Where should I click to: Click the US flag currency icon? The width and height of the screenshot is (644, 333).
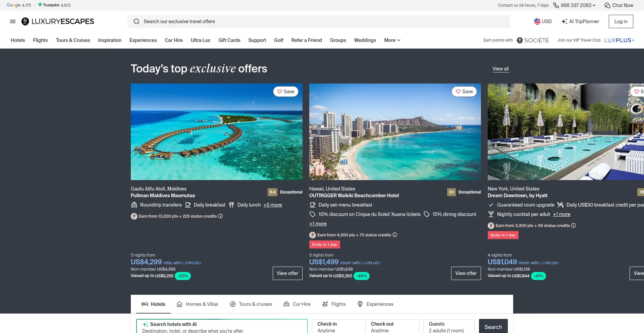click(537, 21)
